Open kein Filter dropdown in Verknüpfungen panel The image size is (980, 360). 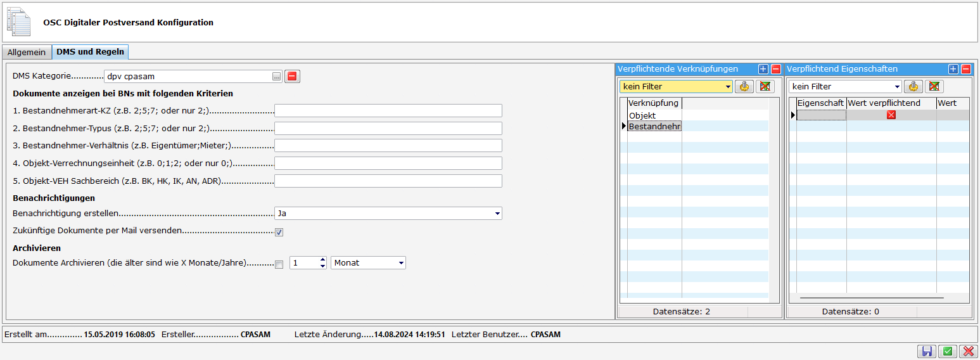coord(728,87)
